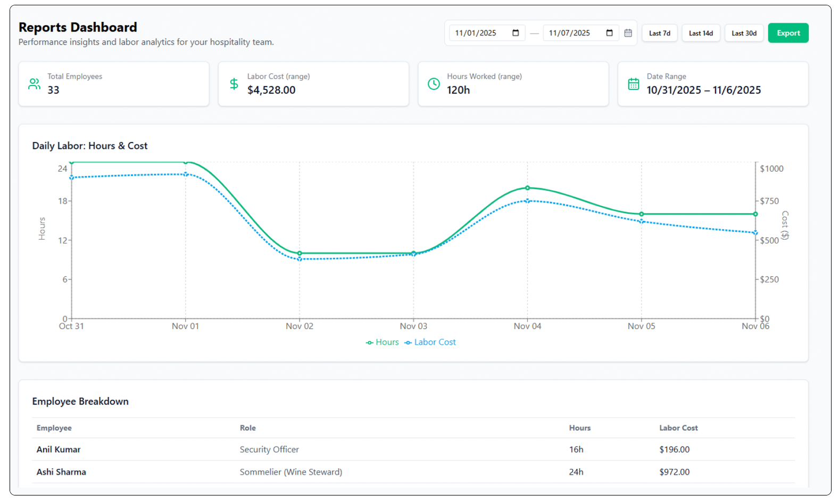
Task: Click the Labor Cost dollar sign icon
Action: point(234,84)
